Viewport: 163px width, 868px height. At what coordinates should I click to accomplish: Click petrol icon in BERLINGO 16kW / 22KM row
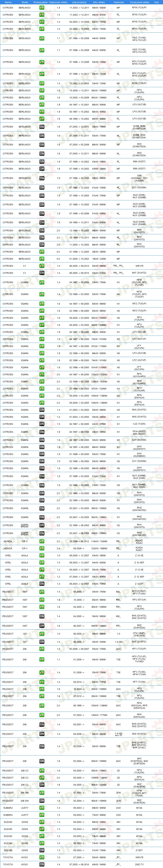click(42, 259)
